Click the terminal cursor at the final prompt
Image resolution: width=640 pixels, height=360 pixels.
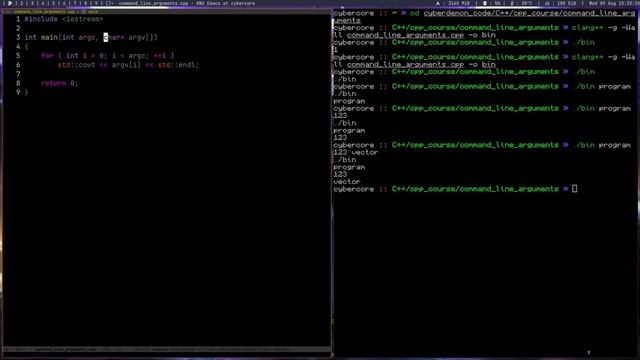(575, 189)
